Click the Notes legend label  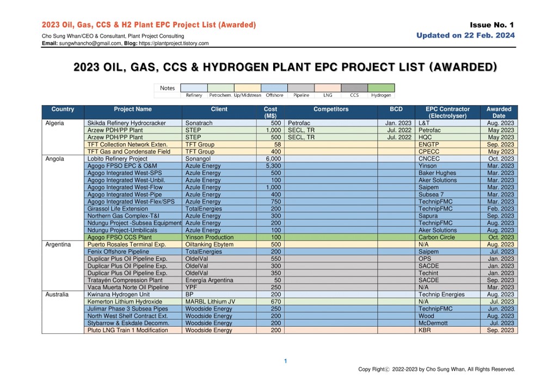tap(167, 88)
